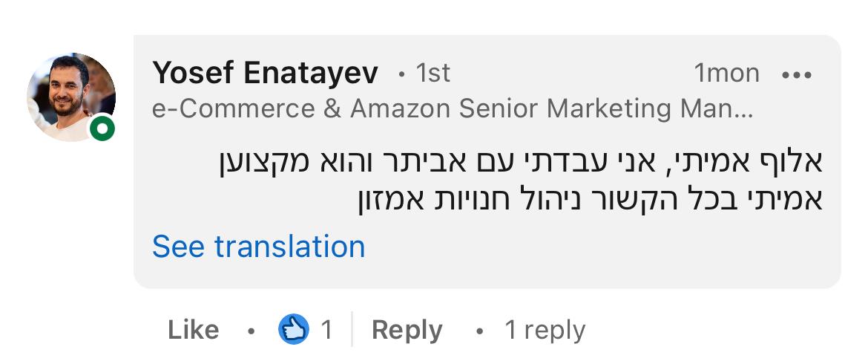Expand the 1 reply thread

point(545,330)
